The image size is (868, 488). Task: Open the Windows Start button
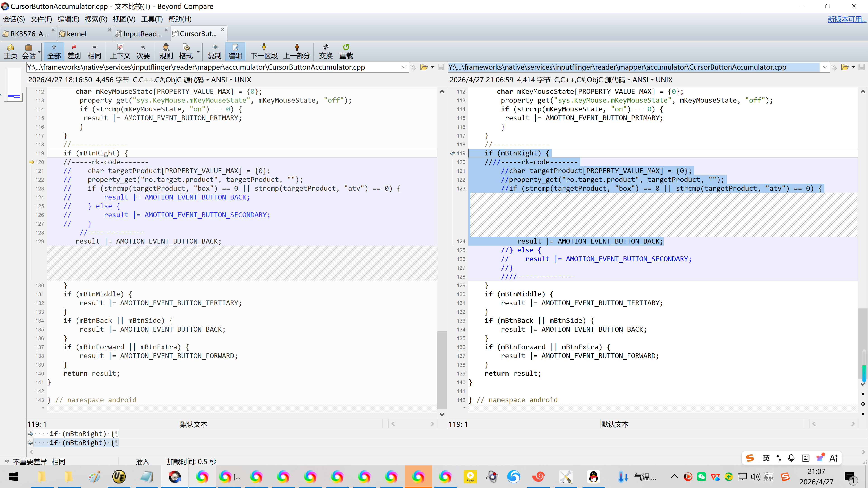(14, 476)
